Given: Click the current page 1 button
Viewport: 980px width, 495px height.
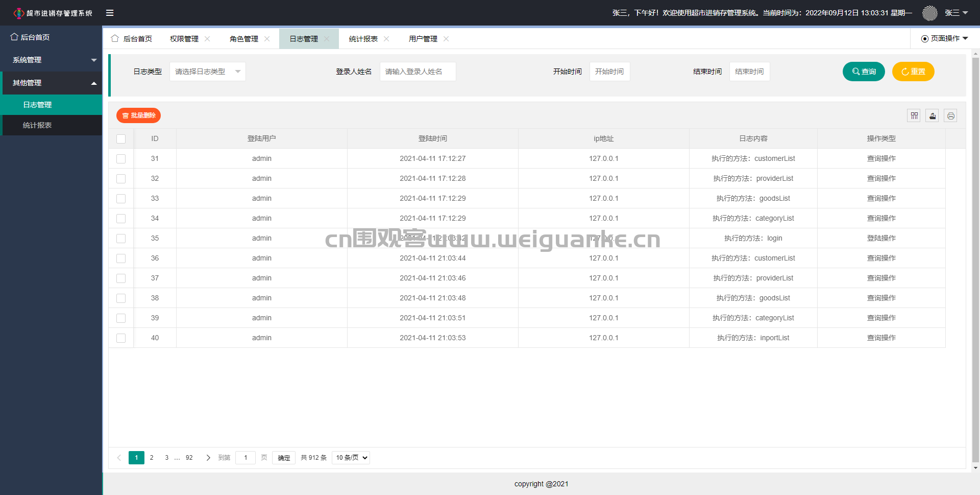Looking at the screenshot, I should [136, 458].
